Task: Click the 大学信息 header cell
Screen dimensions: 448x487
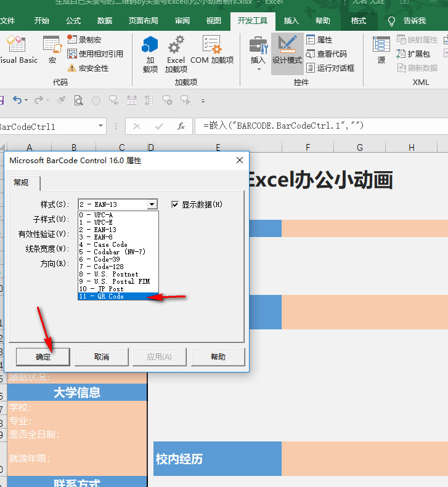Action: pyautogui.click(x=77, y=392)
